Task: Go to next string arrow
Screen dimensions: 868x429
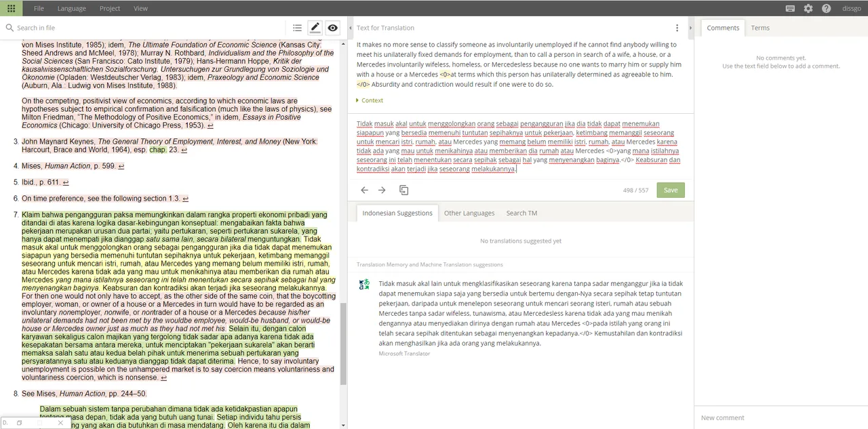Action: click(382, 190)
